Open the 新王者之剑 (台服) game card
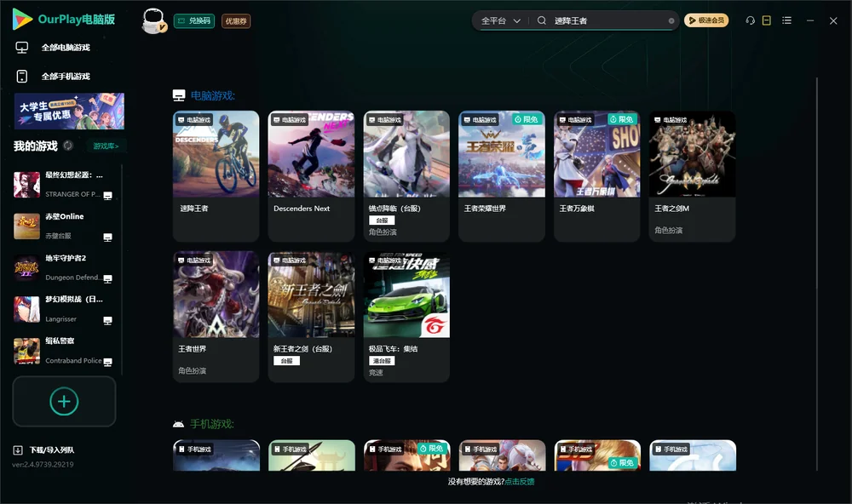The image size is (852, 504). (x=311, y=317)
